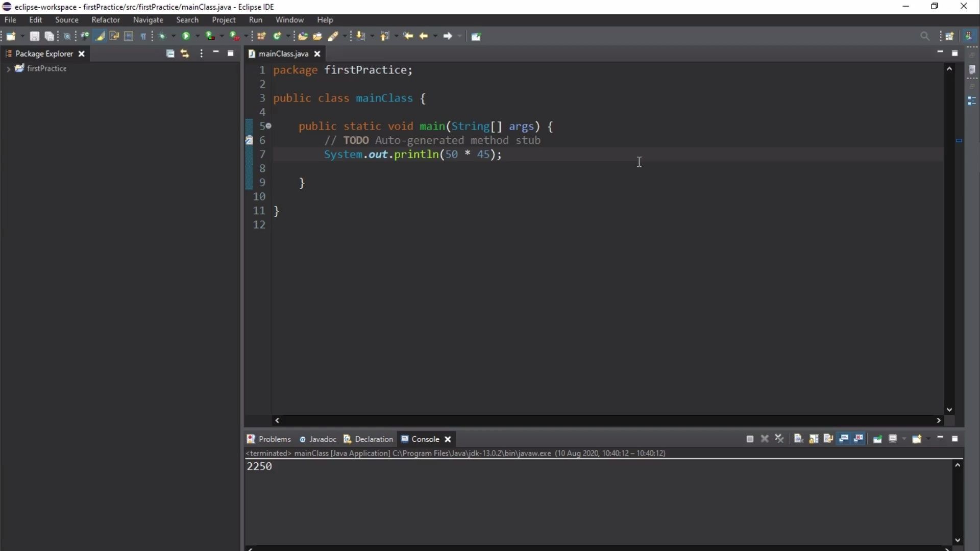Click the editor horizontal scrollbar right arrow

[938, 420]
